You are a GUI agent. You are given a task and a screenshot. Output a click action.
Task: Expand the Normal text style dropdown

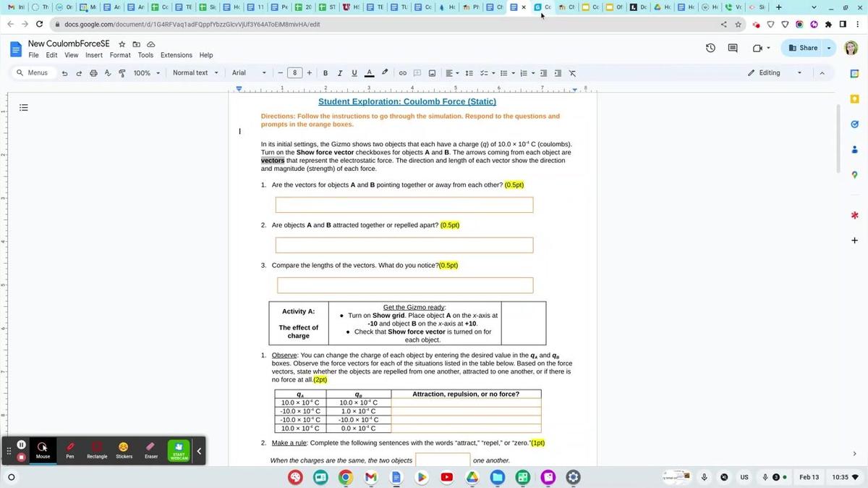click(195, 73)
